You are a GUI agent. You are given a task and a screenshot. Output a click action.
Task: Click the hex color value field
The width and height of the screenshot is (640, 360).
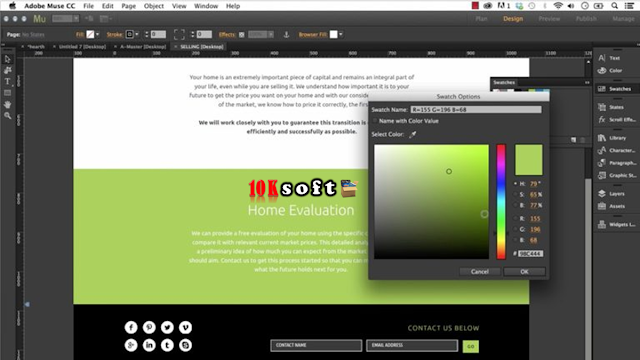pyautogui.click(x=530, y=253)
